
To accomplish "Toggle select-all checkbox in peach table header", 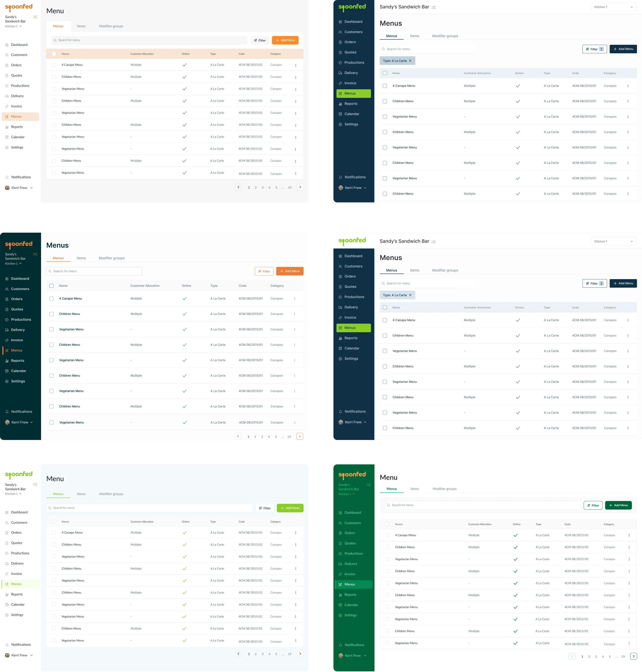I will (x=54, y=54).
